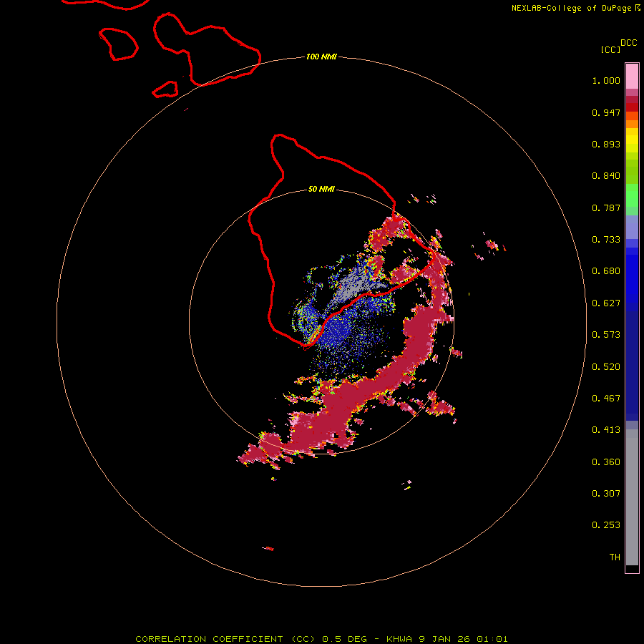The height and width of the screenshot is (644, 644).
Task: Click the pink swatch at top of color bar
Action: point(632,77)
